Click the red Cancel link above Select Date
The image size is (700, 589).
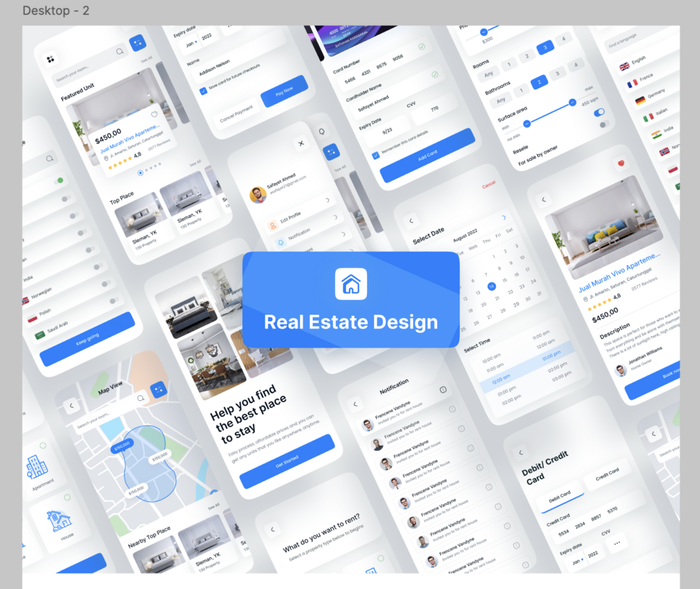(489, 184)
